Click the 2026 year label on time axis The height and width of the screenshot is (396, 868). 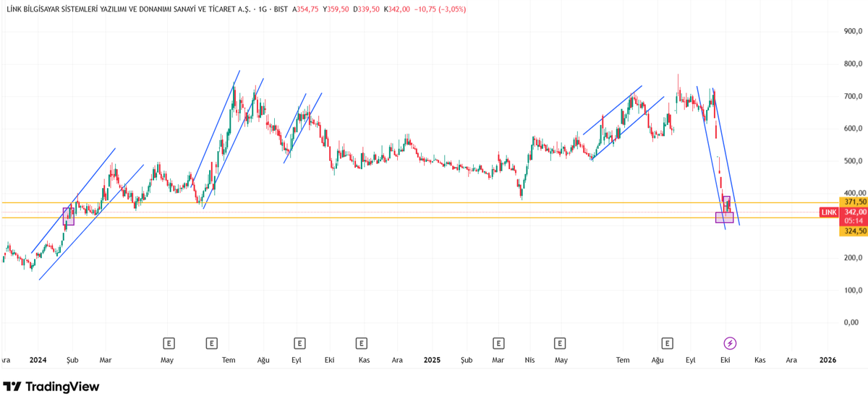pos(827,360)
